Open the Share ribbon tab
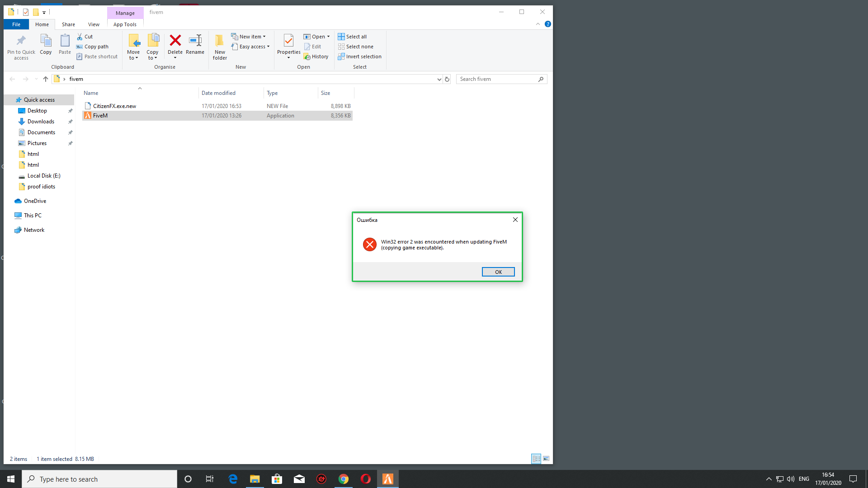 68,24
